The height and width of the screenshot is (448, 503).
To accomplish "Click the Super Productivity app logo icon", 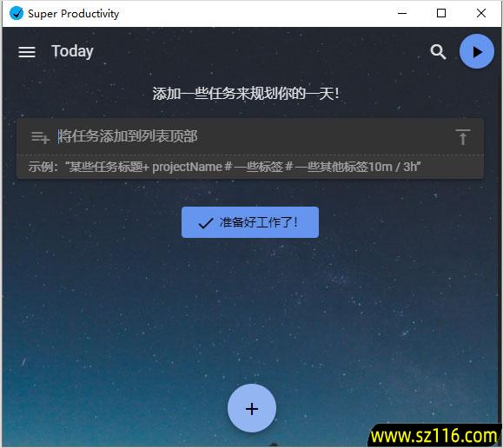I will [x=16, y=14].
